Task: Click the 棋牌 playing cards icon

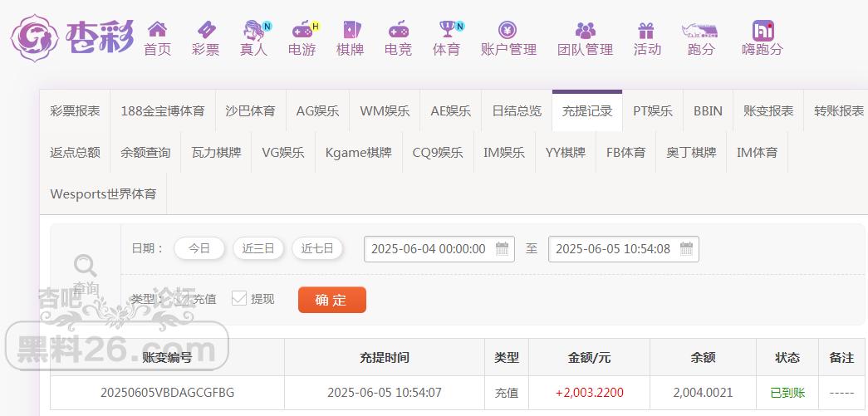Action: 350,30
